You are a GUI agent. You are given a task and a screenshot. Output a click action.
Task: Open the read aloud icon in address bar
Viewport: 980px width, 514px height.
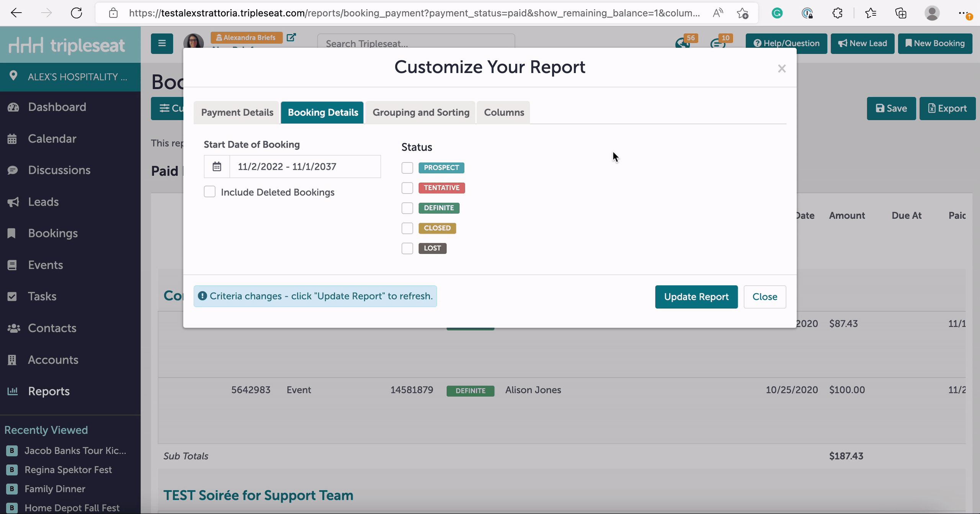(718, 13)
